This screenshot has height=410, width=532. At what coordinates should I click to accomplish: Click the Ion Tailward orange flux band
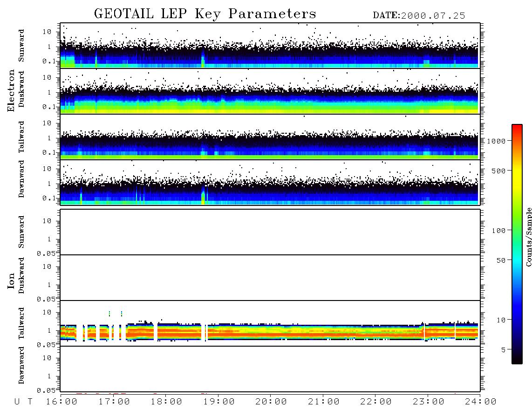(270, 332)
